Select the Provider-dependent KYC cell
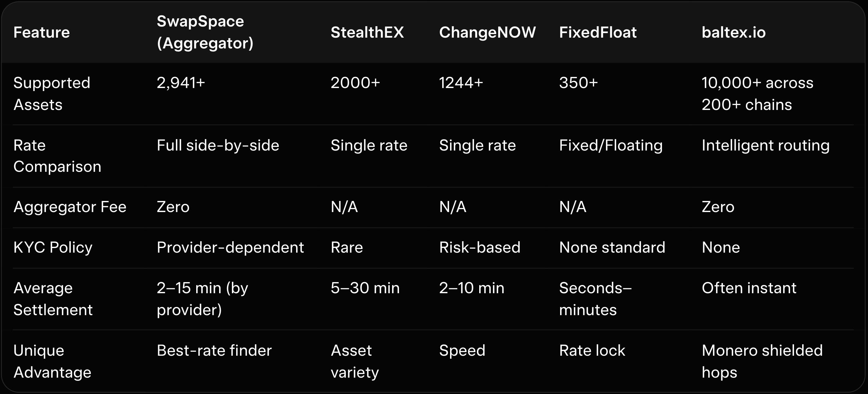This screenshot has width=868, height=394. 230,247
